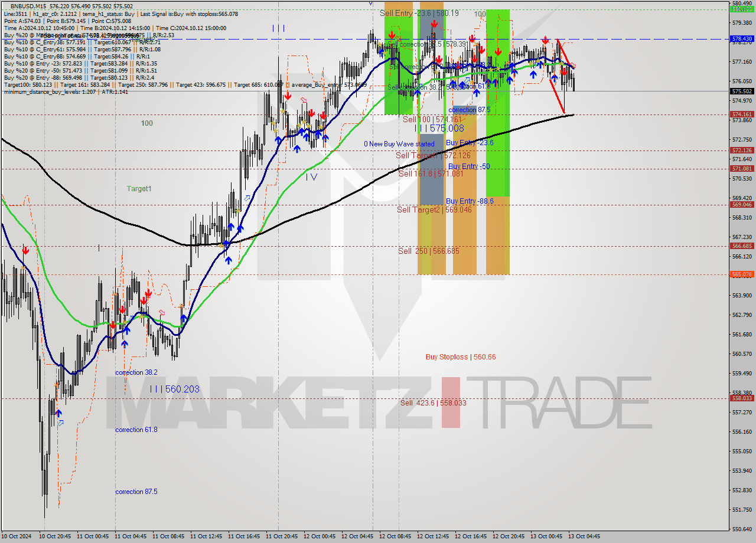Click the 'Buy %10 @ Entry -23: 572.823' line
This screenshot has width=756, height=543.
point(80,63)
